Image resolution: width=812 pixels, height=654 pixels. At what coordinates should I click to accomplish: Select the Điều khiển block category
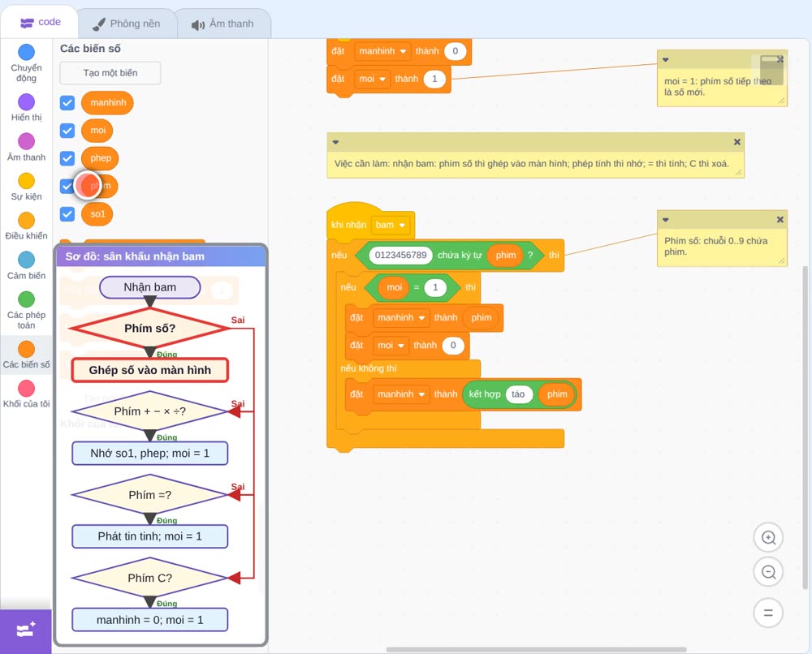click(26, 226)
